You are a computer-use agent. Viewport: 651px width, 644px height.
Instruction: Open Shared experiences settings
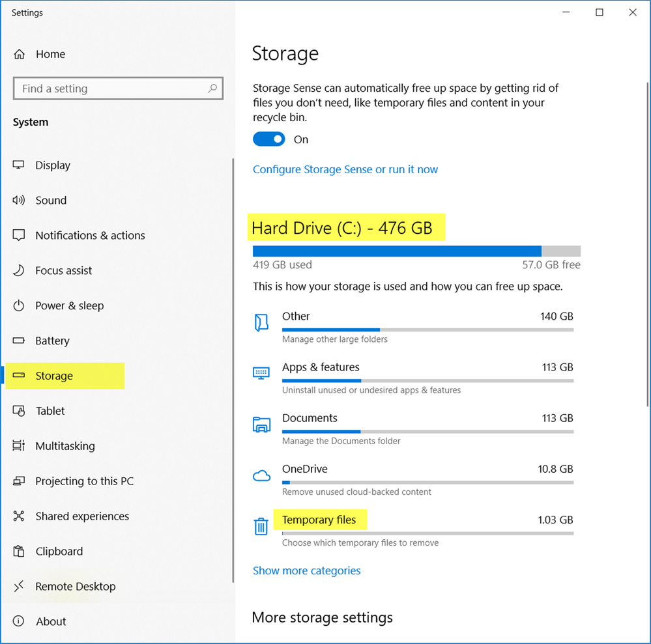point(82,516)
